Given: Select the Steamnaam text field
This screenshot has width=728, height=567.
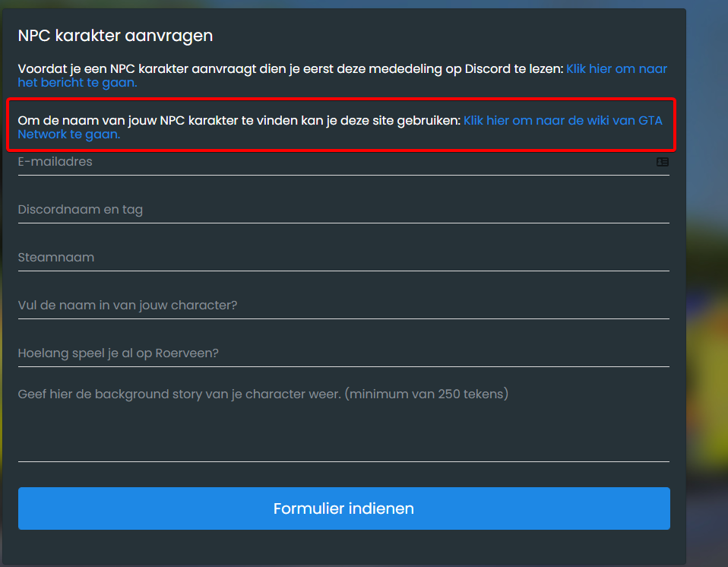Looking at the screenshot, I should pos(304,258).
